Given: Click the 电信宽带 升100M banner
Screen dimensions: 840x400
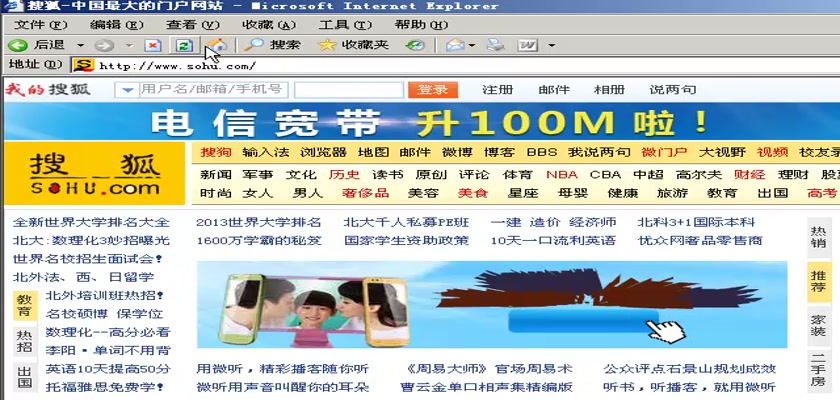Looking at the screenshot, I should pos(422,122).
